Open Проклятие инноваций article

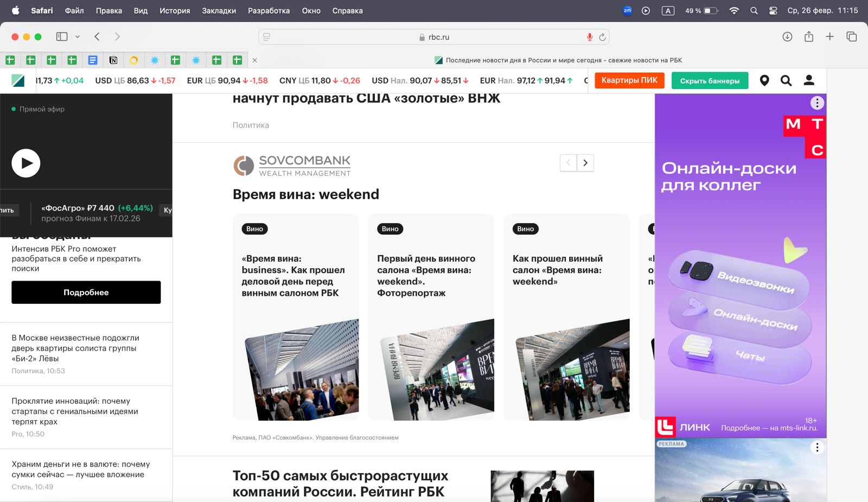[75, 411]
